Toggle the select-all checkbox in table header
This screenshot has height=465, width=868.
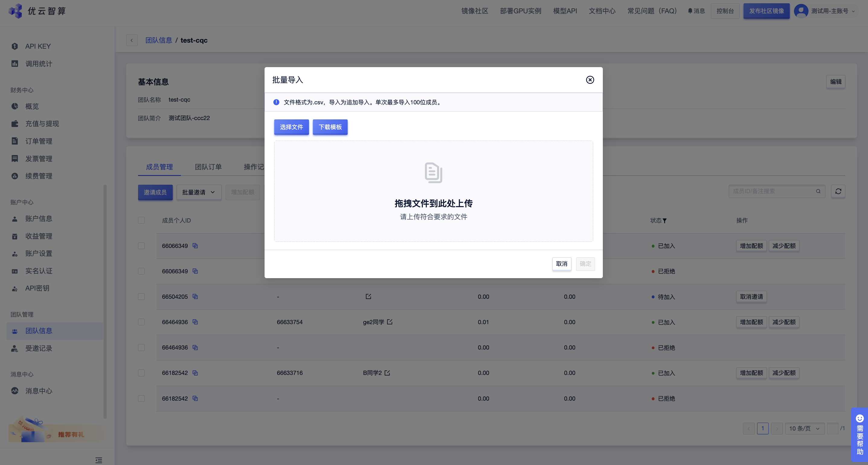coord(141,220)
